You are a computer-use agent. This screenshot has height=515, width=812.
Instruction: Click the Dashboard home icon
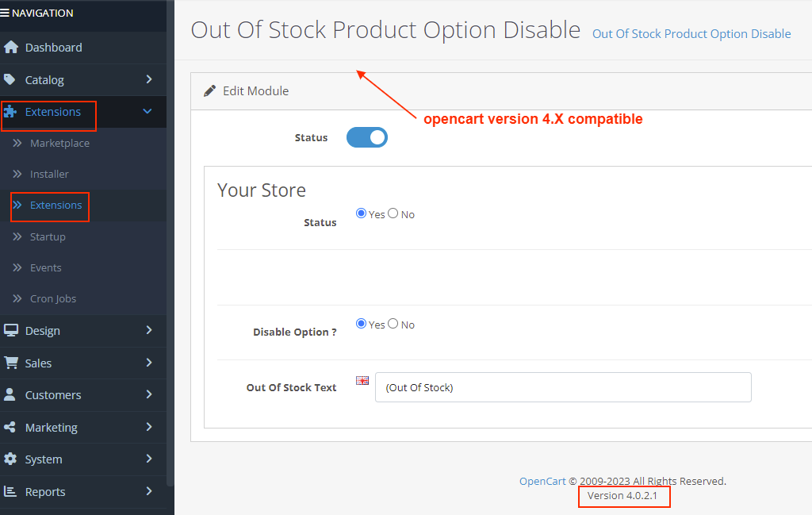[10, 48]
